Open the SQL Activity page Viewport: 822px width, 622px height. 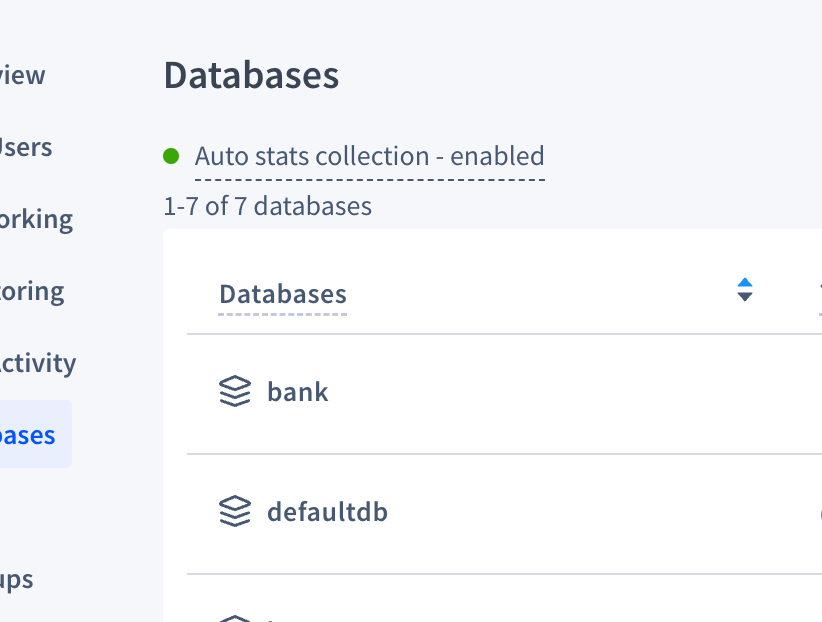(38, 362)
